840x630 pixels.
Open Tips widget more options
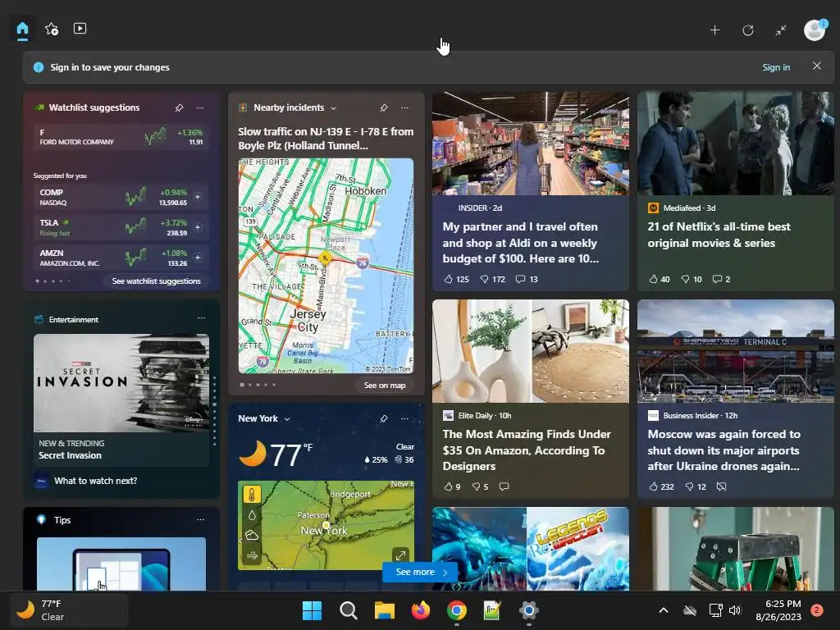[x=200, y=519]
